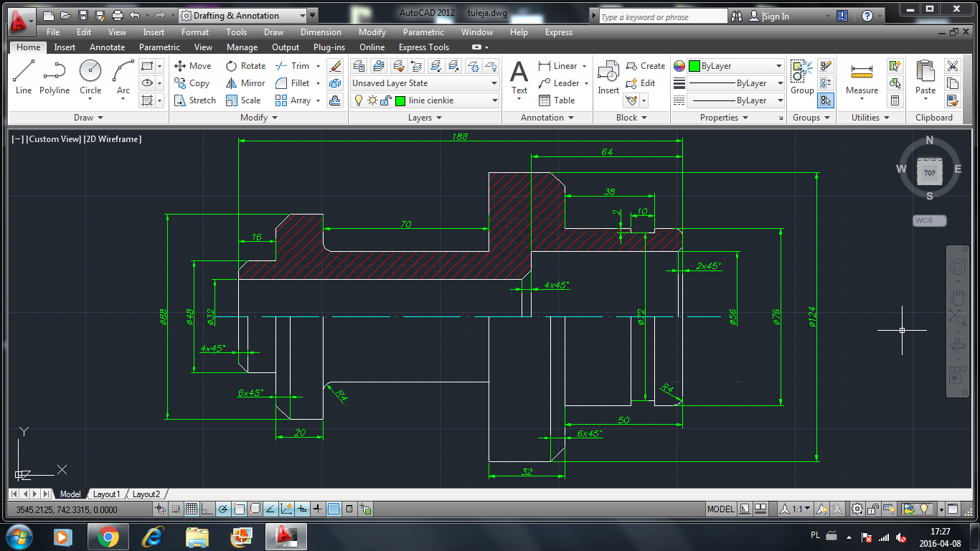Expand the Layers panel
980x551 pixels.
[x=425, y=118]
